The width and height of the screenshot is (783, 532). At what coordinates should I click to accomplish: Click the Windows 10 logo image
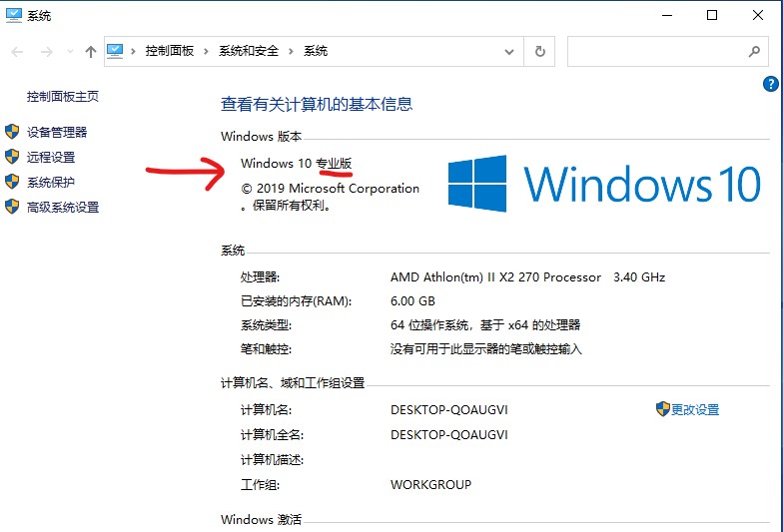604,184
